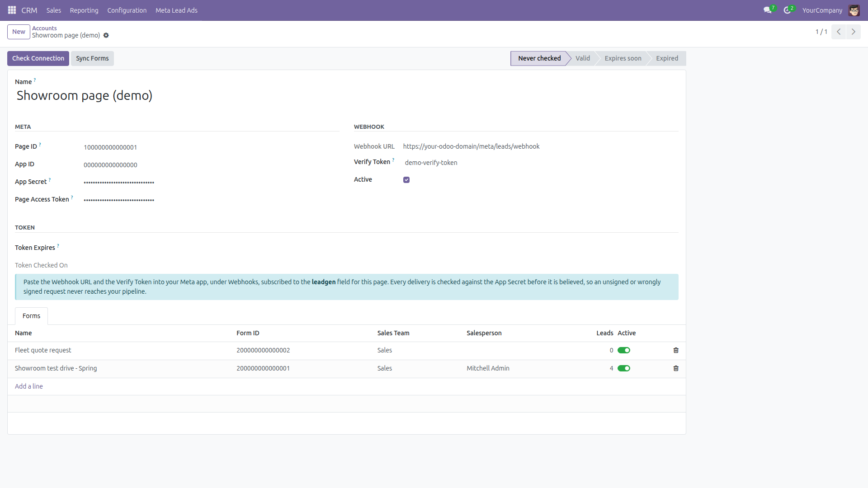This screenshot has width=868, height=488.
Task: Open the YourCompany company switcher
Action: (822, 10)
